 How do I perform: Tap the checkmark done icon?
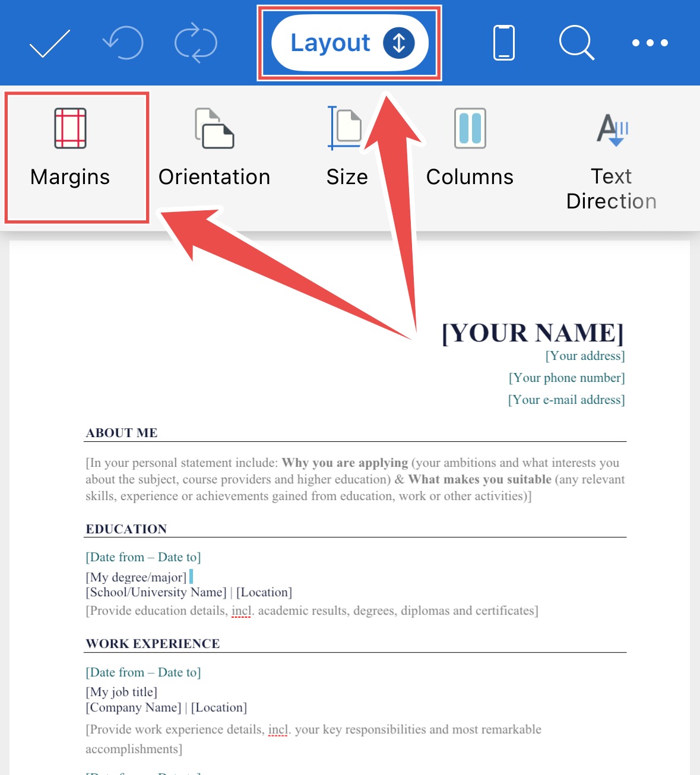click(x=50, y=43)
